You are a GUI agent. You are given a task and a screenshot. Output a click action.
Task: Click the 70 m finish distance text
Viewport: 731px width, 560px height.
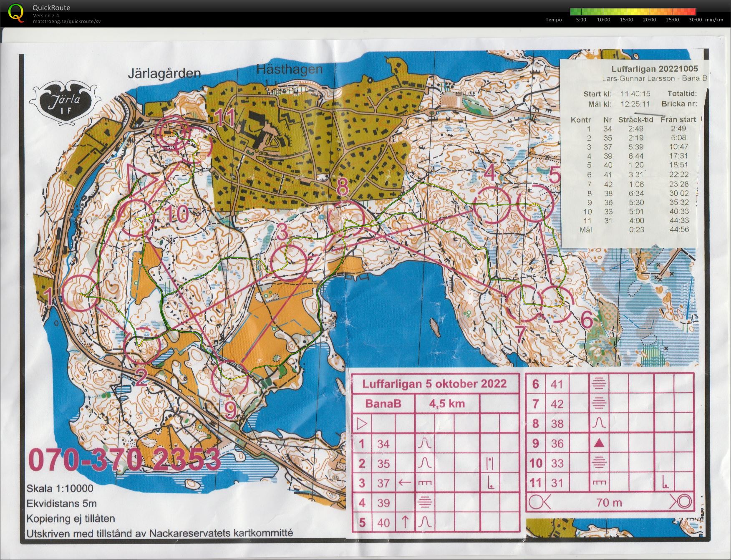(x=609, y=502)
